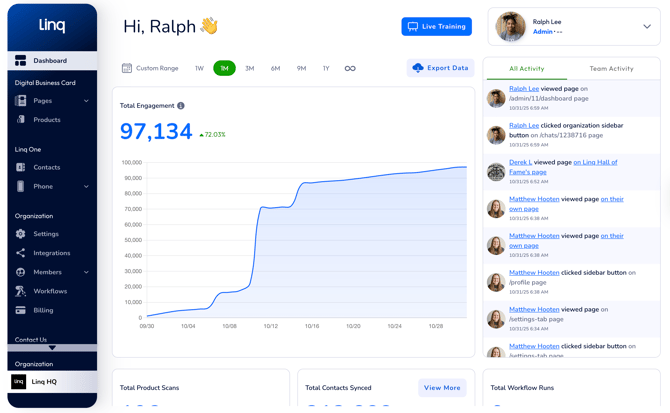Viewport: 670px width, 413px height.
Task: Click the Products icon in sidebar
Action: [21, 120]
